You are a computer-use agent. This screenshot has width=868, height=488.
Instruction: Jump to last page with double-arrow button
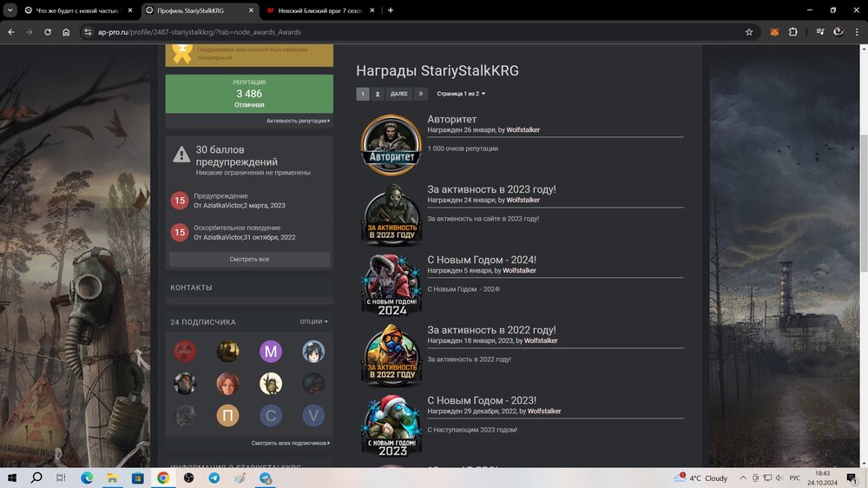(x=421, y=94)
